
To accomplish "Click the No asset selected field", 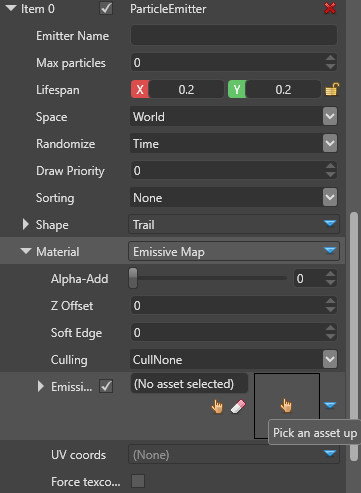I will 189,383.
